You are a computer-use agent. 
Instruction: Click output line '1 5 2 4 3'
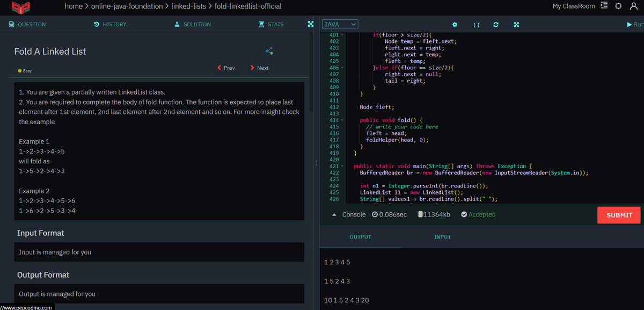click(x=338, y=281)
